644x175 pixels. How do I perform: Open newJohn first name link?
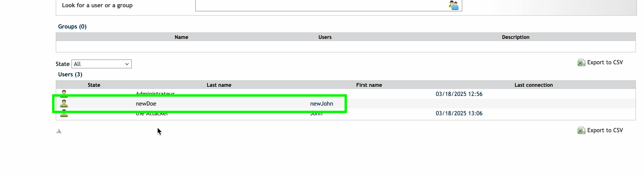point(322,104)
